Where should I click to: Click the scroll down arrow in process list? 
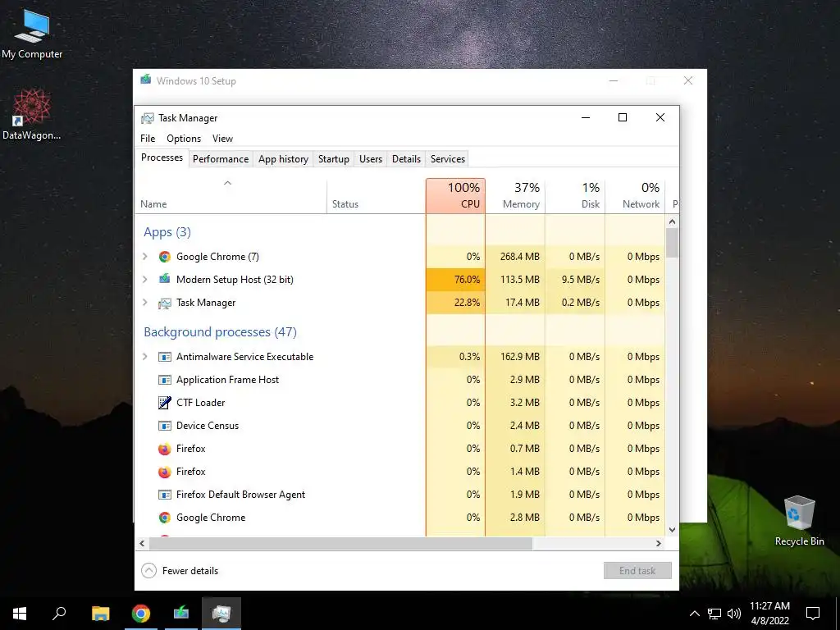[673, 530]
